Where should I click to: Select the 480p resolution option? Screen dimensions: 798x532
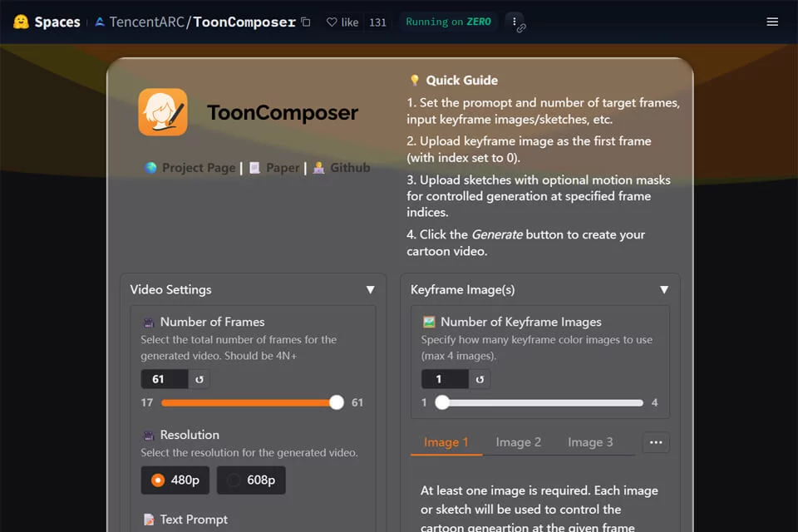pos(175,480)
